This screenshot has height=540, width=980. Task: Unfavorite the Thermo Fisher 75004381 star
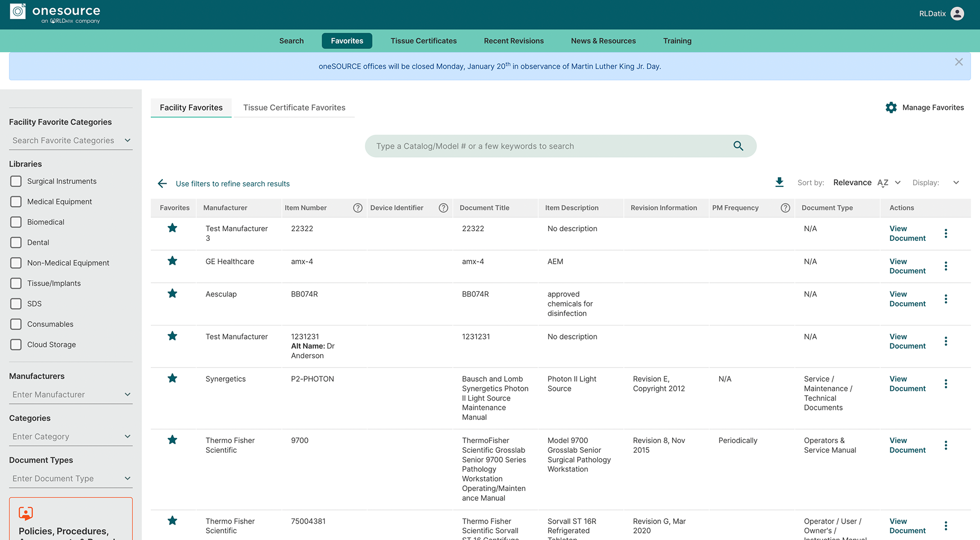pos(173,521)
